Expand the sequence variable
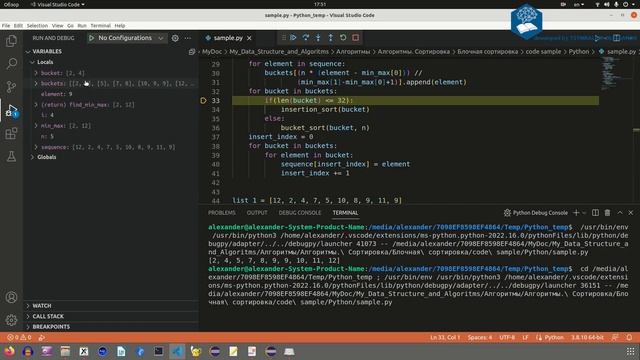The width and height of the screenshot is (640, 360). click(x=36, y=147)
